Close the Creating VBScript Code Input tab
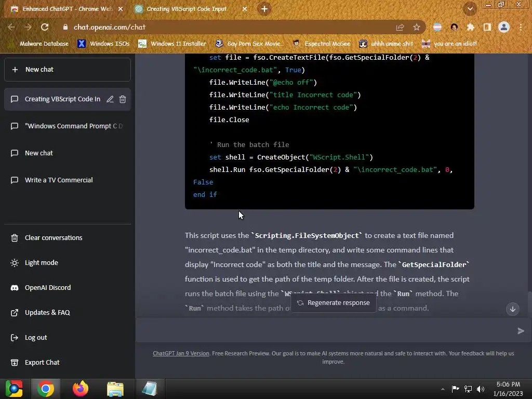 point(245,9)
